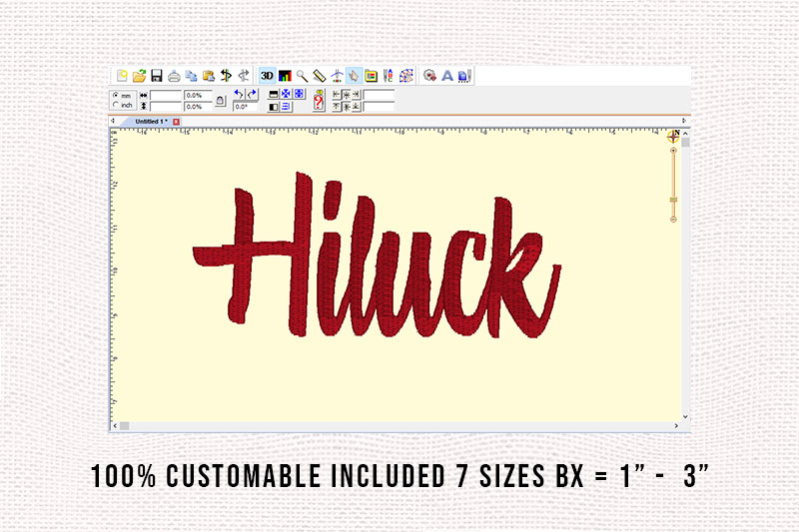The image size is (799, 532).
Task: Click the left-half black mirror icon
Action: click(274, 107)
